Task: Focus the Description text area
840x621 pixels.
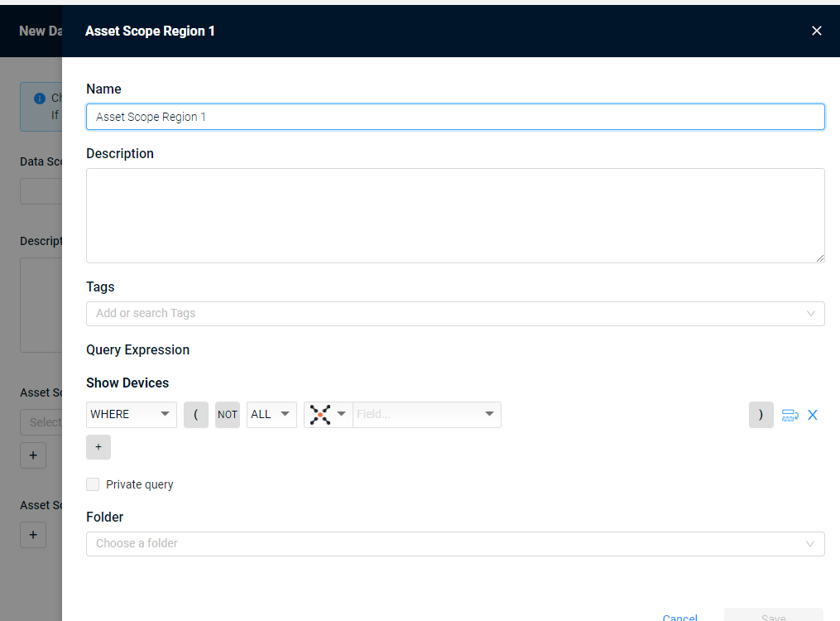Action: click(455, 215)
